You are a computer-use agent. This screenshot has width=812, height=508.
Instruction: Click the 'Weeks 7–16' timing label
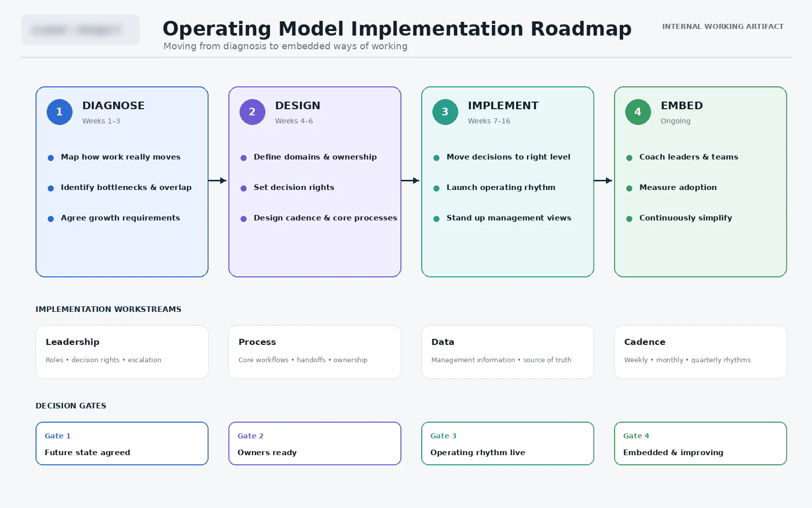[489, 121]
